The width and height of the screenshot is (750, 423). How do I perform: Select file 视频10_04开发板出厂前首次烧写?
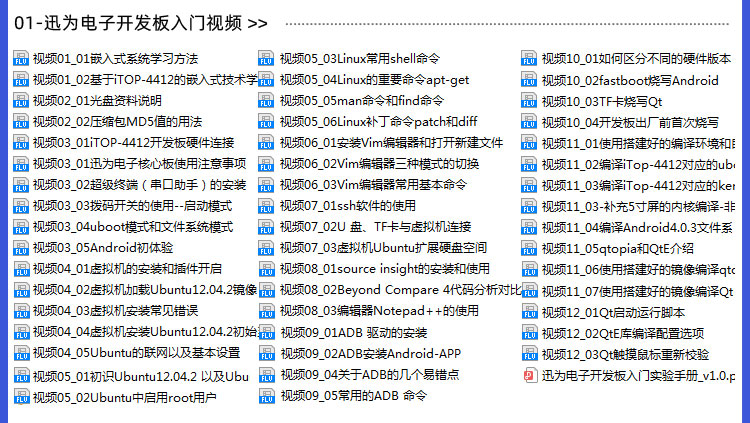tap(630, 122)
